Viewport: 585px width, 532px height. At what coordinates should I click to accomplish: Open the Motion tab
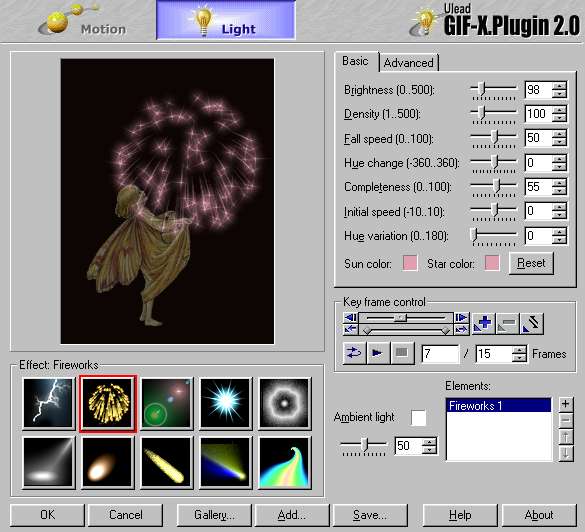[x=83, y=22]
